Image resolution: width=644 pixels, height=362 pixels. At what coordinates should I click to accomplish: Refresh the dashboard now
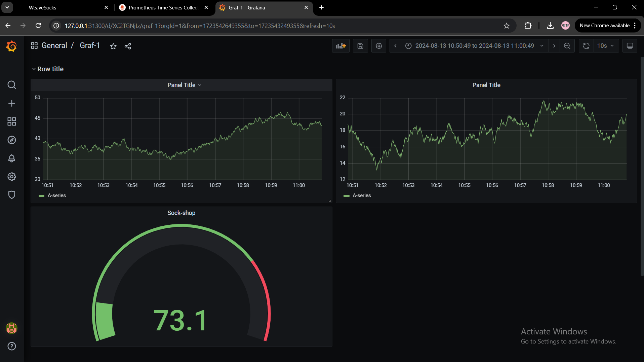click(x=586, y=46)
